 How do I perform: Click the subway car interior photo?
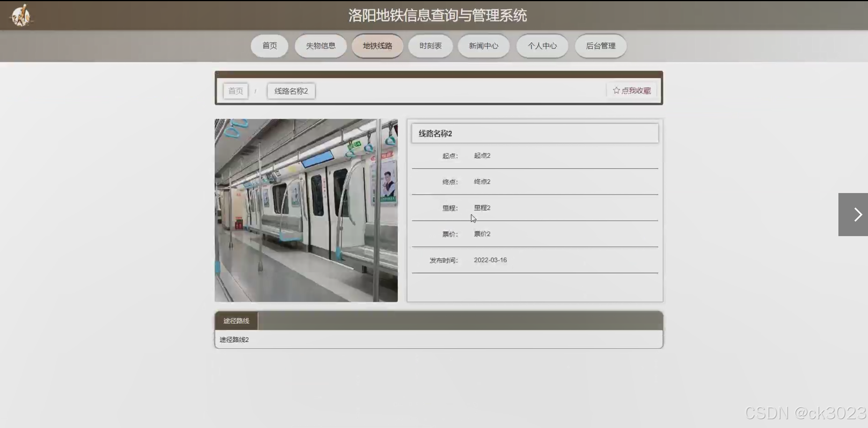[x=306, y=210]
